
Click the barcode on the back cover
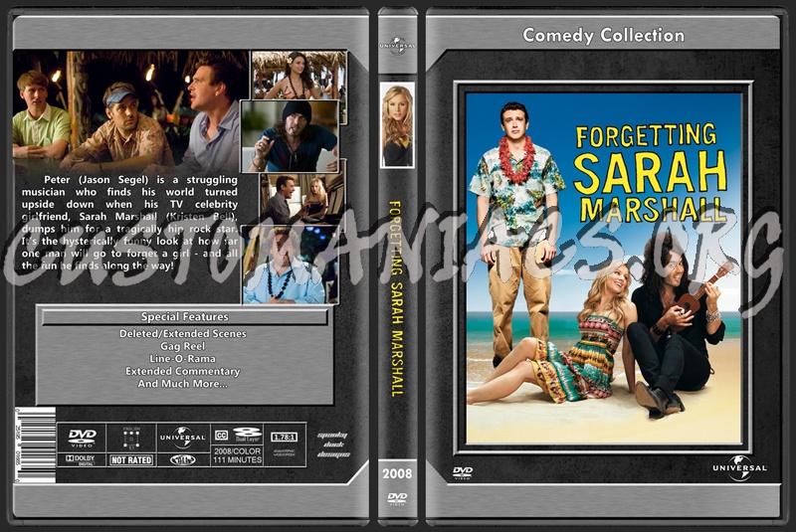point(35,444)
